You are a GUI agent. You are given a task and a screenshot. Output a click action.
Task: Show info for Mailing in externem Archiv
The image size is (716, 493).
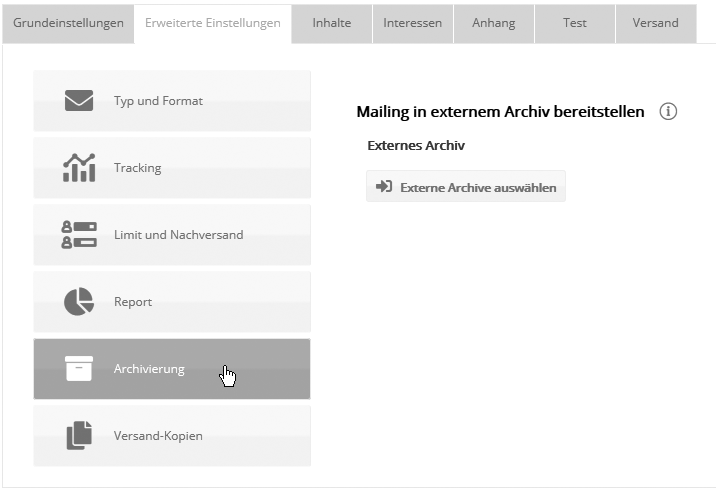tap(669, 111)
